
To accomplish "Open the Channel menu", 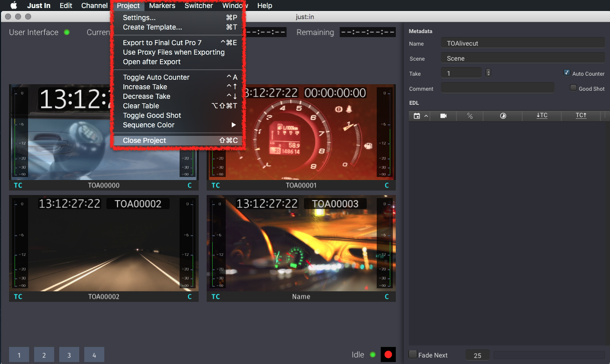I will coord(94,6).
